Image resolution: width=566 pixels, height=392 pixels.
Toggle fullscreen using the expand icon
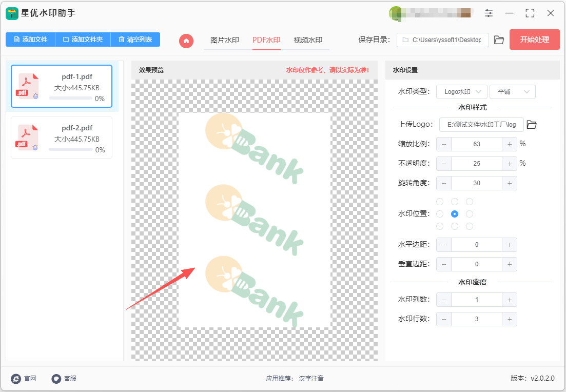point(530,13)
